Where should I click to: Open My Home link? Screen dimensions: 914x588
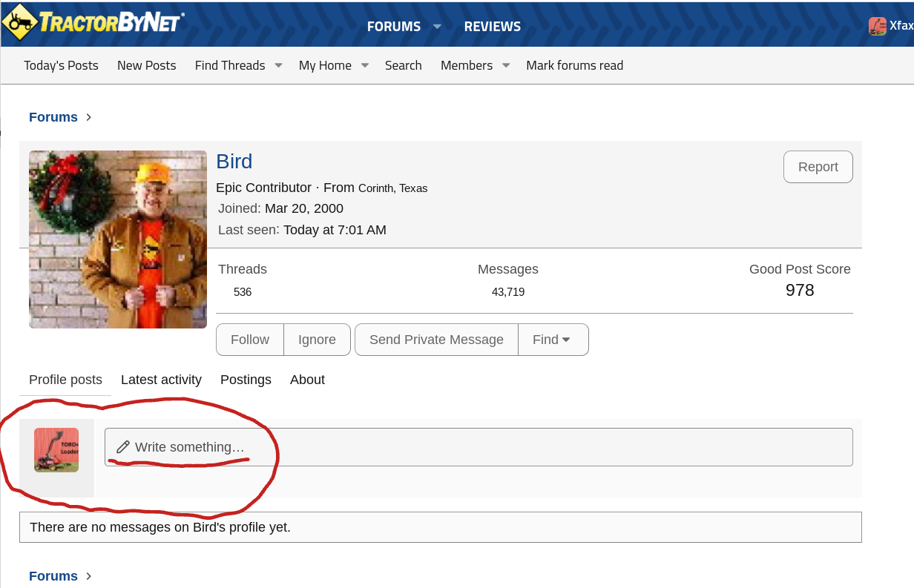click(x=325, y=65)
